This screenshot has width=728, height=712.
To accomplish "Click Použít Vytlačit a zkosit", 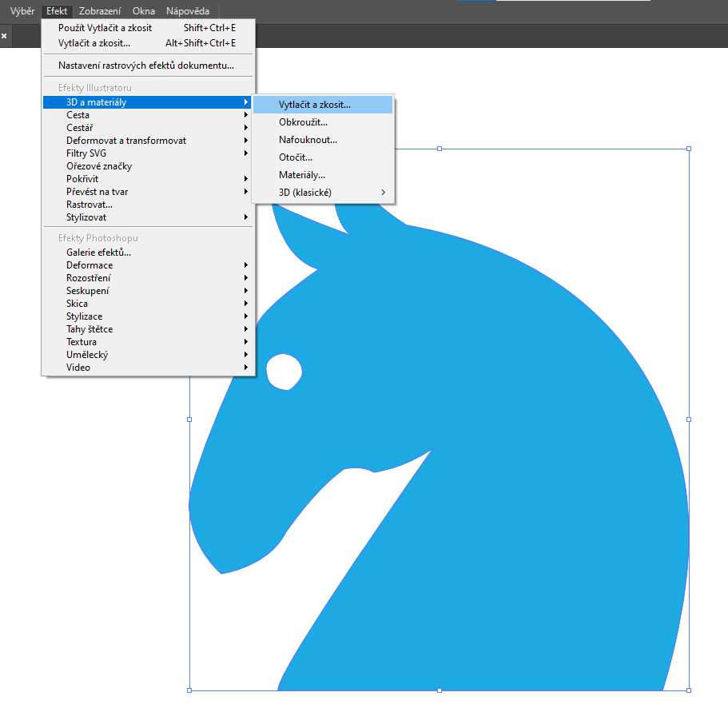I will pos(105,27).
